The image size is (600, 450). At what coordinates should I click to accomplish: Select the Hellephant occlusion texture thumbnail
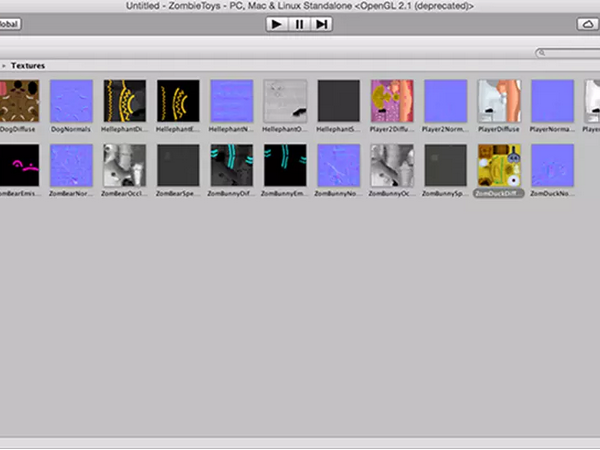coord(285,101)
